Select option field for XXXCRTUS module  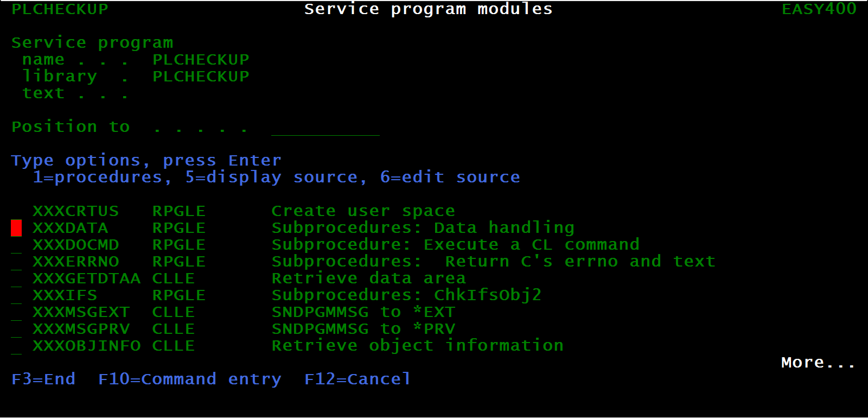click(x=16, y=211)
